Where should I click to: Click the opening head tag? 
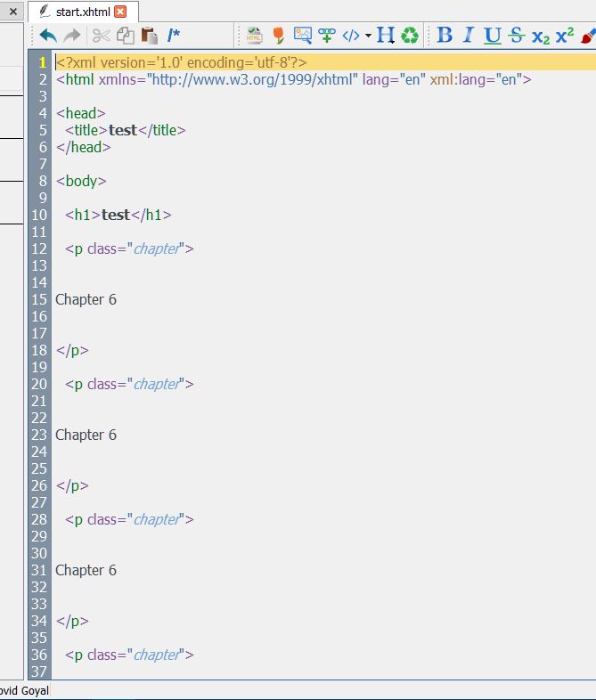click(x=81, y=113)
